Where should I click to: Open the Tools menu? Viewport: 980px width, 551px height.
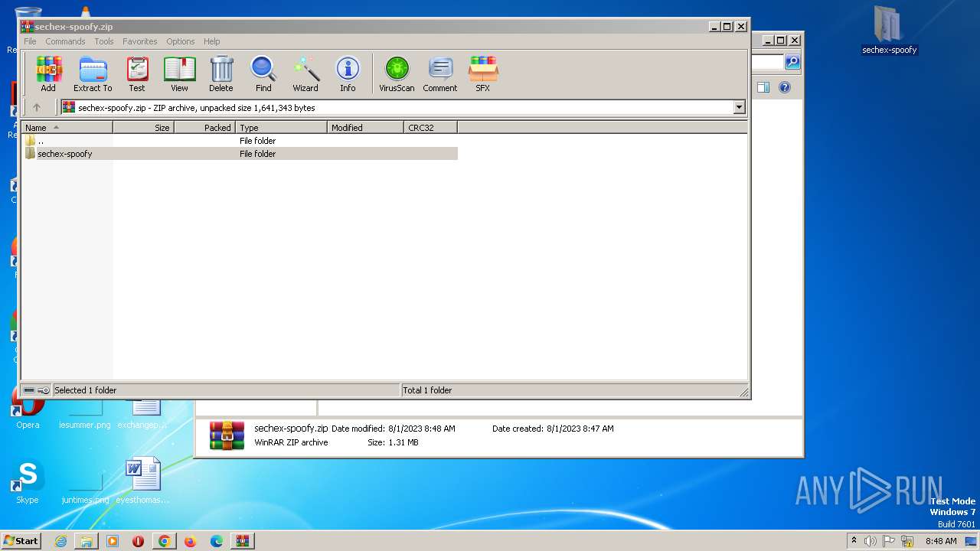[x=104, y=41]
